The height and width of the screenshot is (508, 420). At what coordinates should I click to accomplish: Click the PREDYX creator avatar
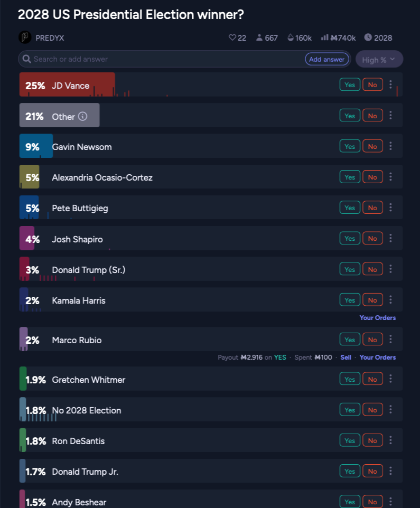coord(25,37)
